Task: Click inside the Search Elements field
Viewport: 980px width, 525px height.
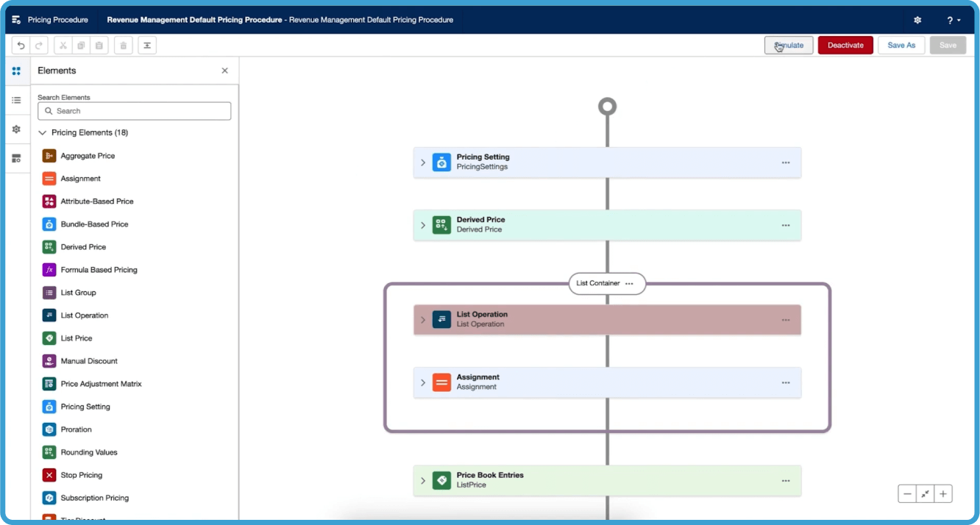Action: click(134, 110)
